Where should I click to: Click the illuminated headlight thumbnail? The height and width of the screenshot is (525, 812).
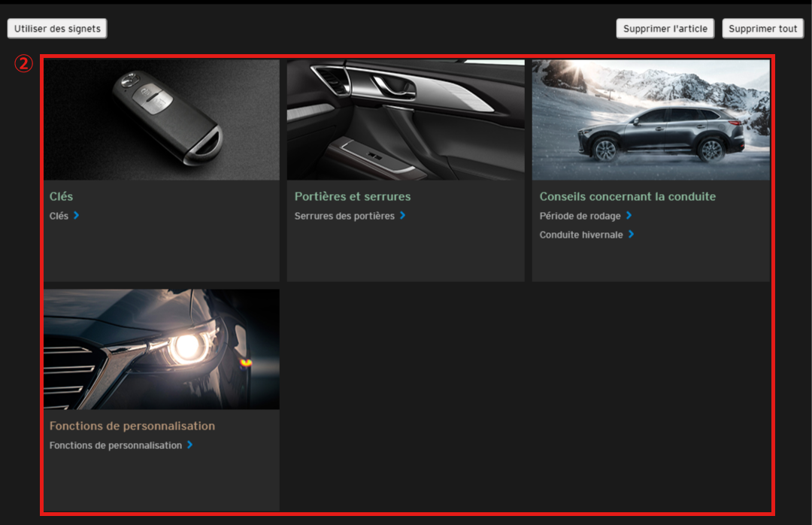162,349
